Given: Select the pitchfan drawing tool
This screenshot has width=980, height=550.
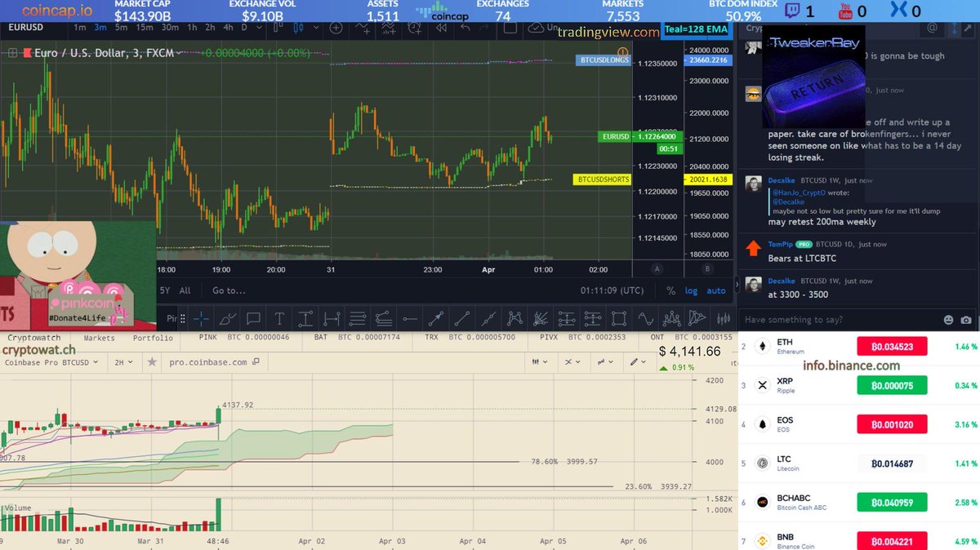Looking at the screenshot, I should pos(540,318).
